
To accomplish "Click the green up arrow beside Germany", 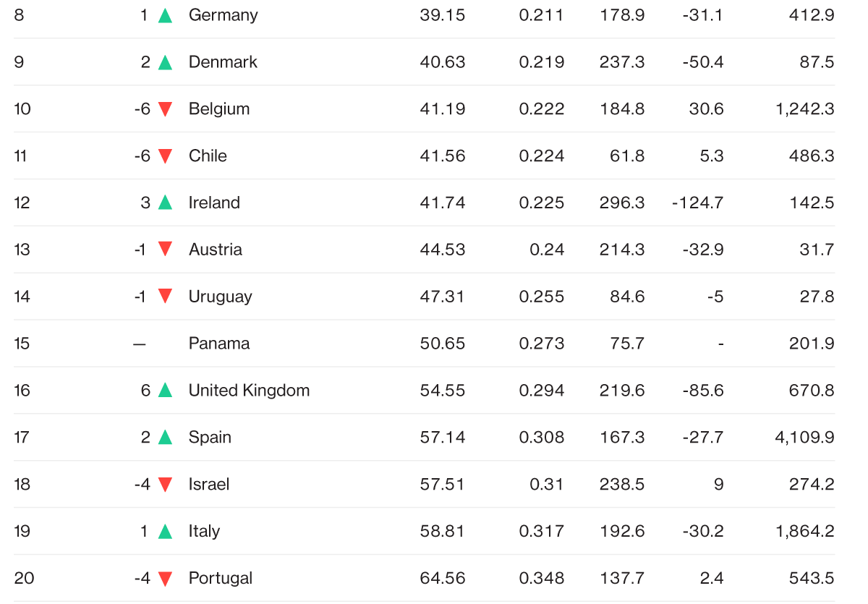I will (165, 15).
